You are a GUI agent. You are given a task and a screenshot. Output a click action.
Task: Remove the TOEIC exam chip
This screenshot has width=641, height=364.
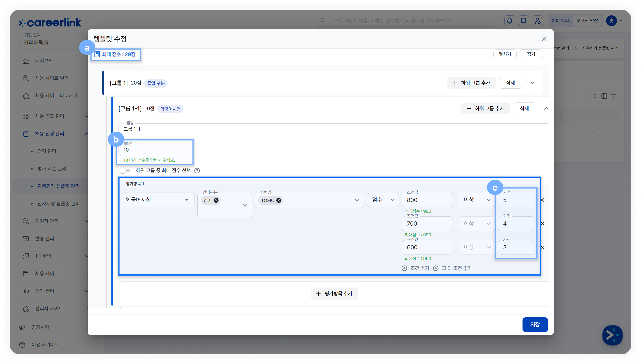[x=279, y=200]
